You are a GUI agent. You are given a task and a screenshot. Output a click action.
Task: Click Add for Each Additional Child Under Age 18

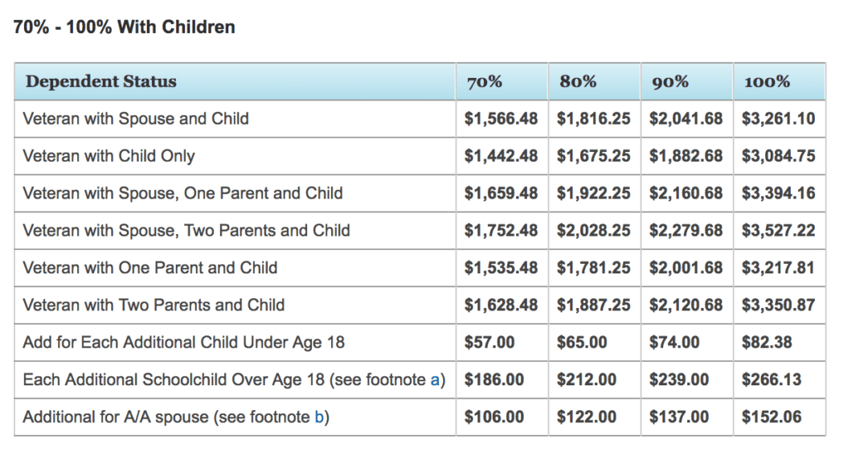pyautogui.click(x=183, y=343)
